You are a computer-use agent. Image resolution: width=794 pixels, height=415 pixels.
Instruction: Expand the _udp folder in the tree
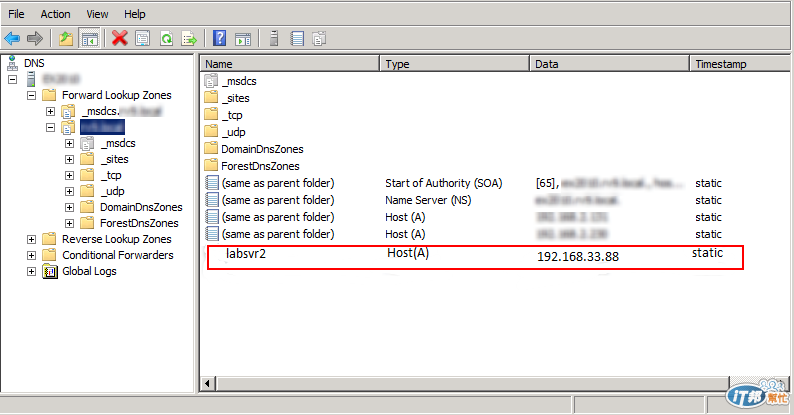pos(69,191)
